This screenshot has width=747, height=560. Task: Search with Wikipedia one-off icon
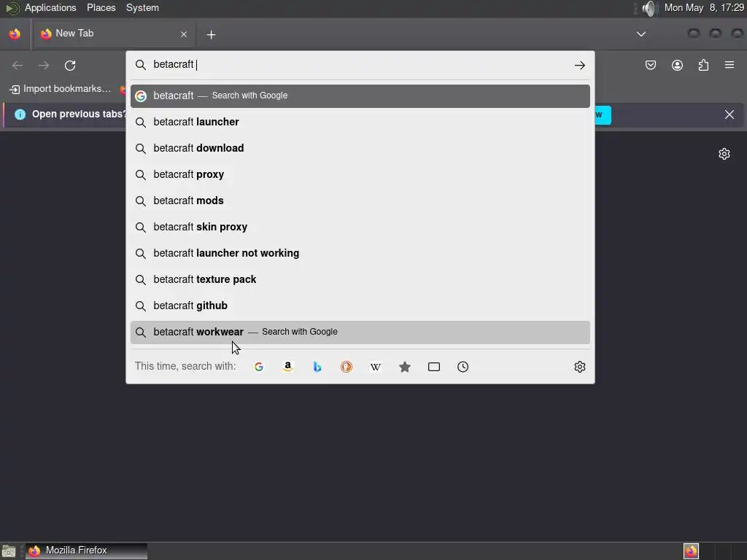[x=376, y=367]
